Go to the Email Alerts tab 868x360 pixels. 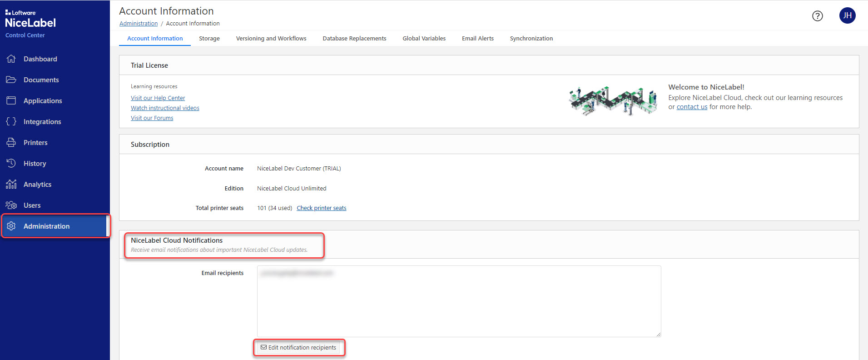477,39
